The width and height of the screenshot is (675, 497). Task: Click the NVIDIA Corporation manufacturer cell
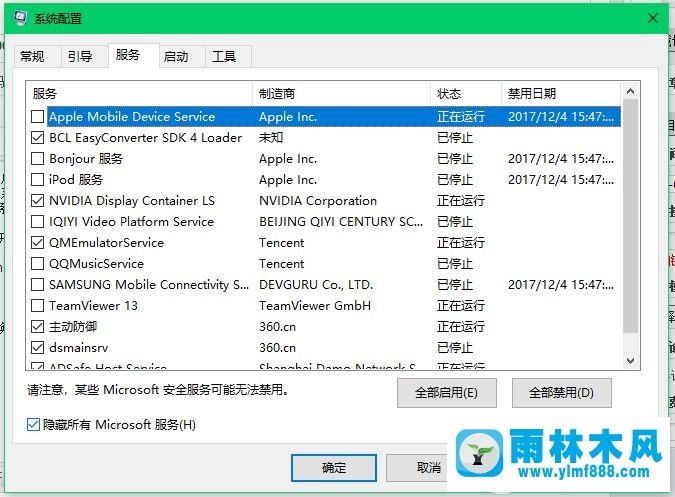pos(318,201)
